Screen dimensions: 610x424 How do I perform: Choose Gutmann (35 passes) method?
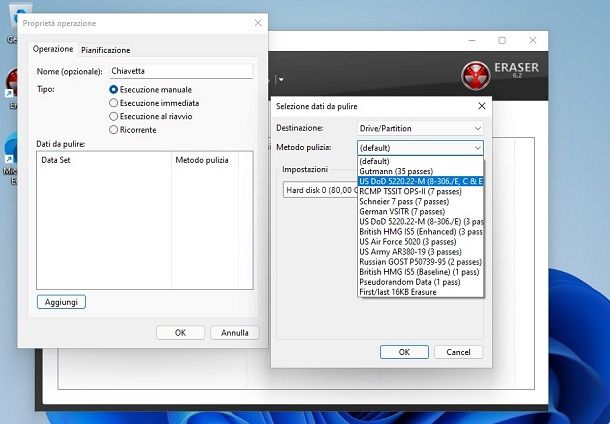click(x=420, y=171)
